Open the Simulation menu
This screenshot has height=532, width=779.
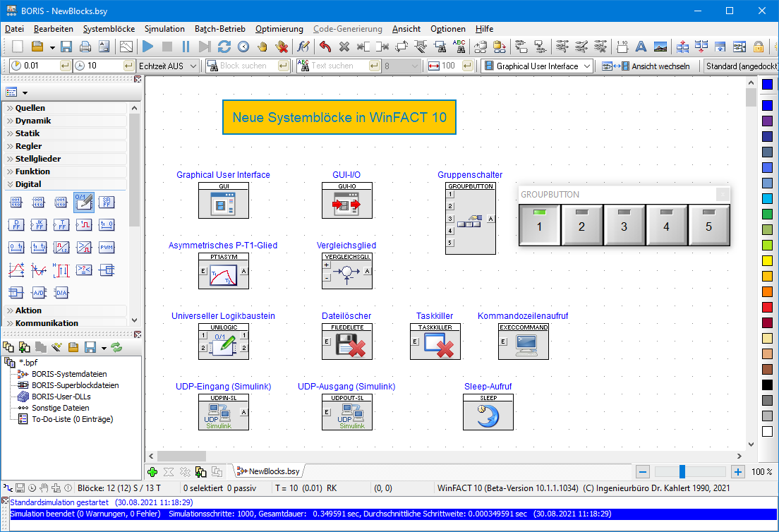click(x=164, y=29)
